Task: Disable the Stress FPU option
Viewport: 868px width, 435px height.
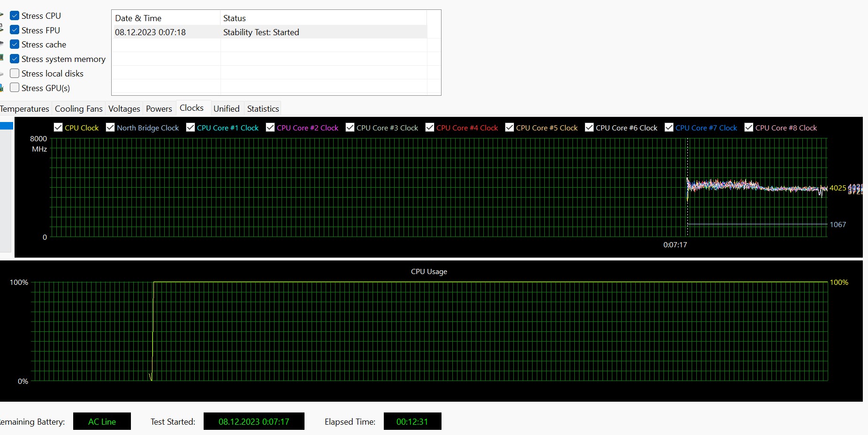Action: (x=15, y=31)
